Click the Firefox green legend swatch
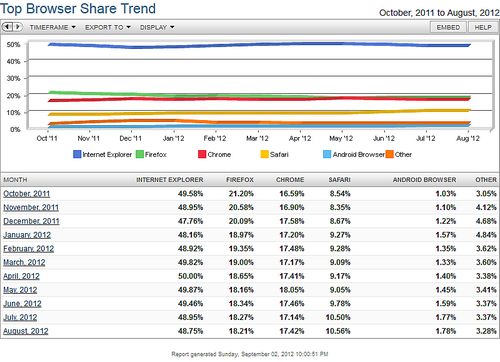The width and height of the screenshot is (500, 362). (140, 154)
